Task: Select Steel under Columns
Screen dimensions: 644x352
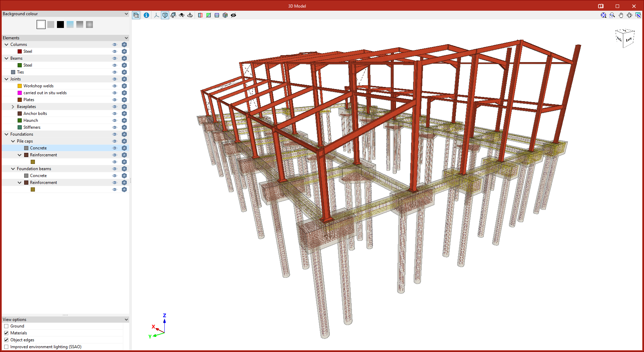Action: pos(65,51)
